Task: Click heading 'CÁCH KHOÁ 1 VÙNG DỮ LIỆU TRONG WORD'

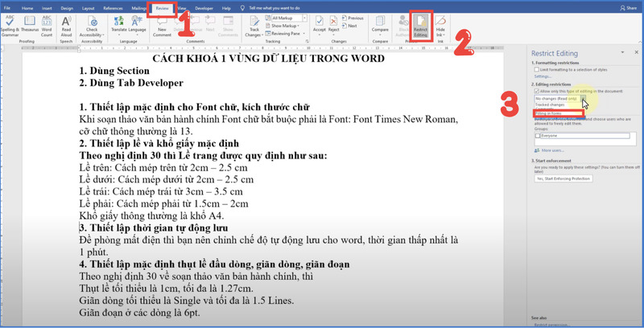Action: coord(268,58)
